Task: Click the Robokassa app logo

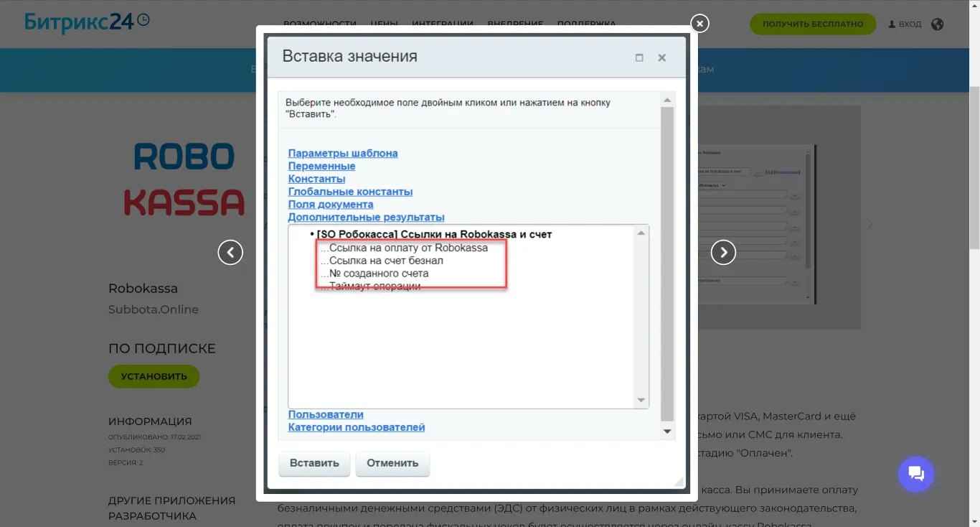Action: pyautogui.click(x=184, y=179)
